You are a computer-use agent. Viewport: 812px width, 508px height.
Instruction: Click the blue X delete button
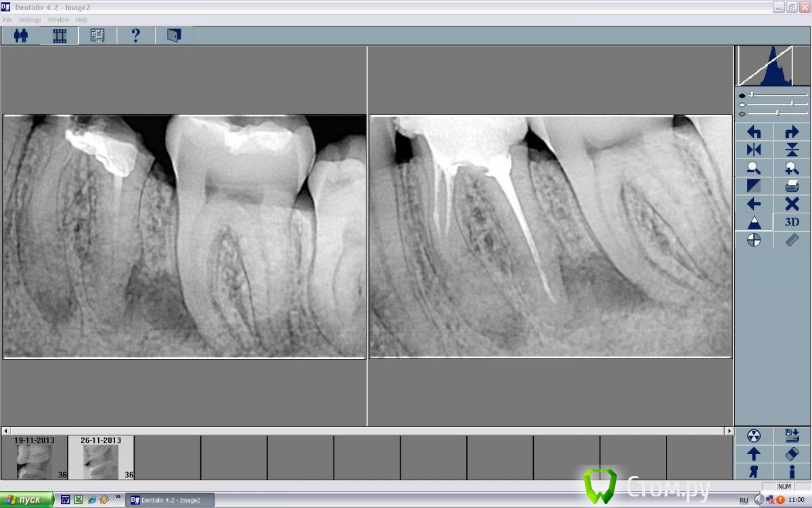[x=792, y=204]
